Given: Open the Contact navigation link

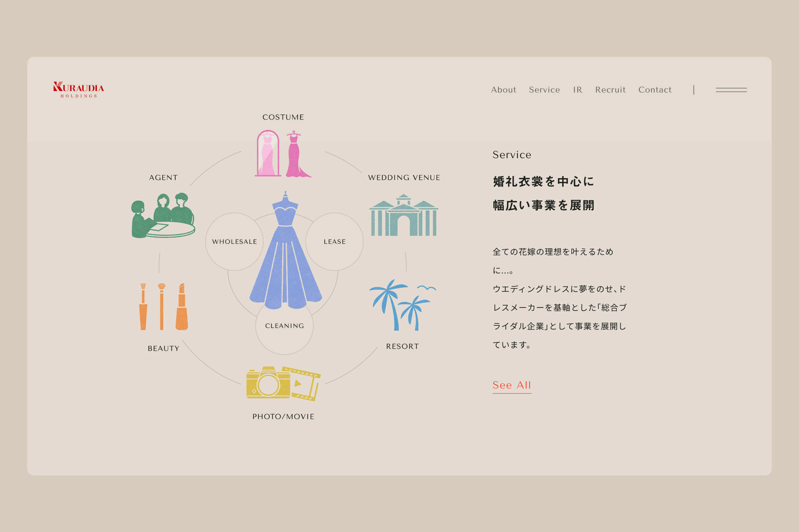Looking at the screenshot, I should [x=654, y=90].
